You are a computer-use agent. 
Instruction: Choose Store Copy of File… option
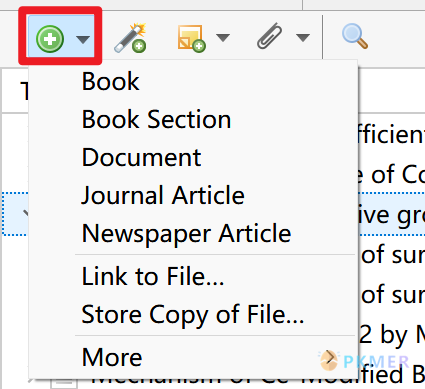(193, 314)
